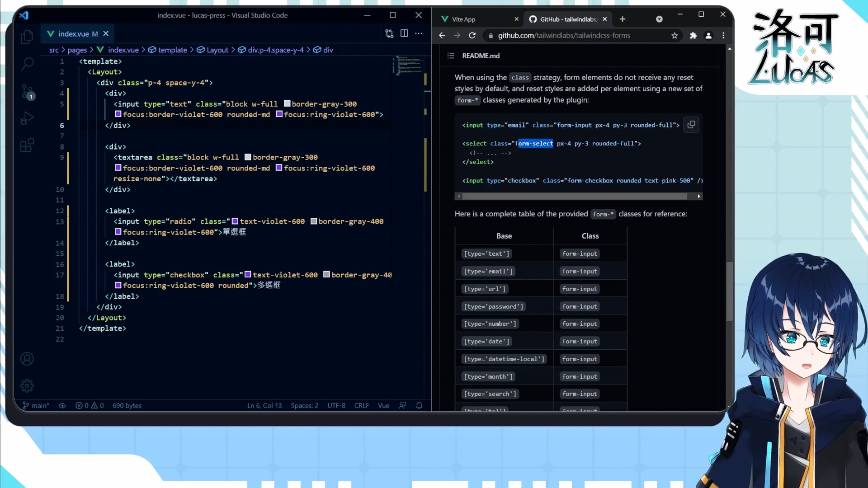Screen dimensions: 868x488
Task: Change language mode via Vue status item
Action: [x=383, y=405]
